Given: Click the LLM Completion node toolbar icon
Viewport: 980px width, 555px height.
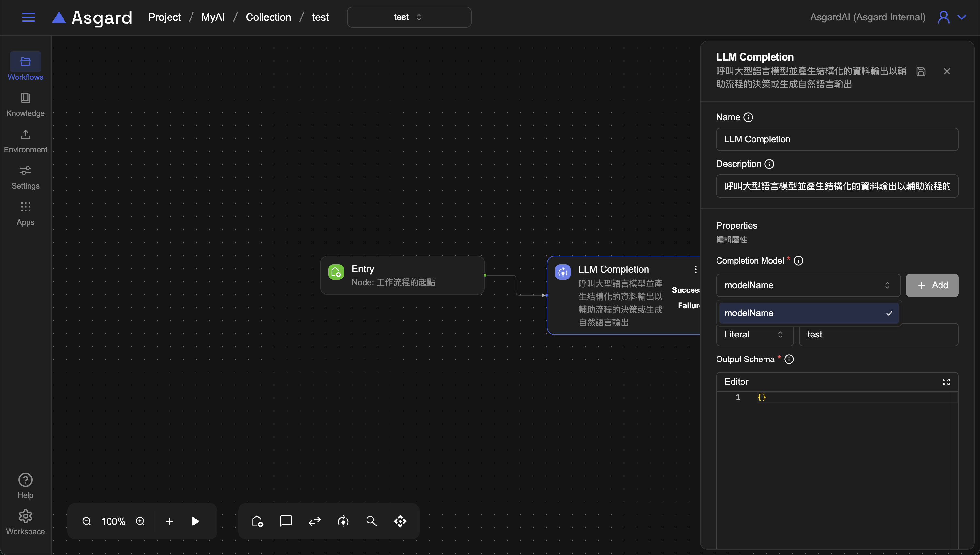Looking at the screenshot, I should pos(343,521).
